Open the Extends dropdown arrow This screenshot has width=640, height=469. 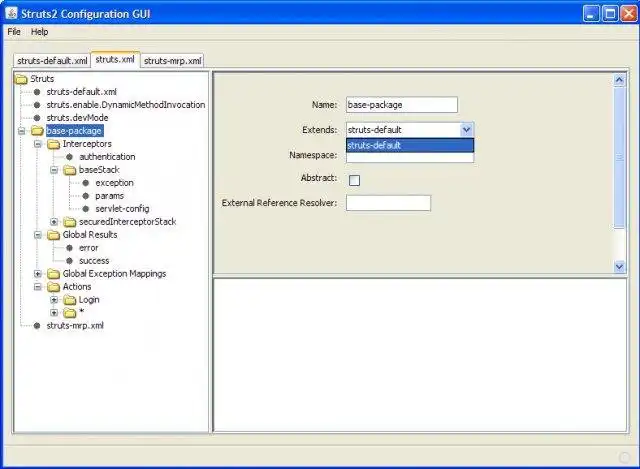pyautogui.click(x=466, y=130)
